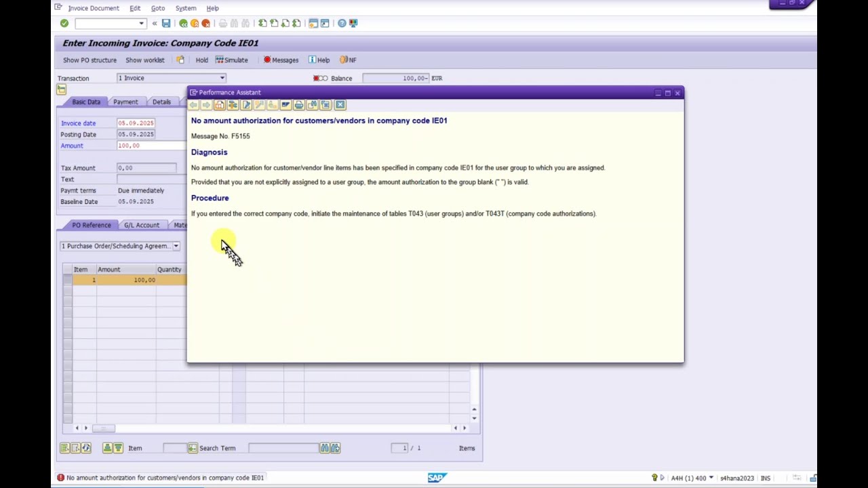Screen dimensions: 868x488
Task: Select the PO Reference tab
Action: click(x=92, y=225)
